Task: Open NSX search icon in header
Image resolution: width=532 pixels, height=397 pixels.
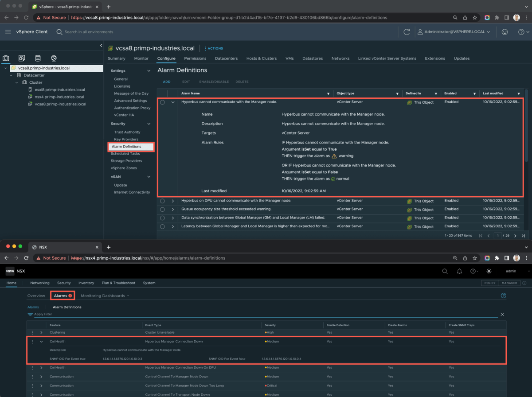Action: [x=445, y=271]
